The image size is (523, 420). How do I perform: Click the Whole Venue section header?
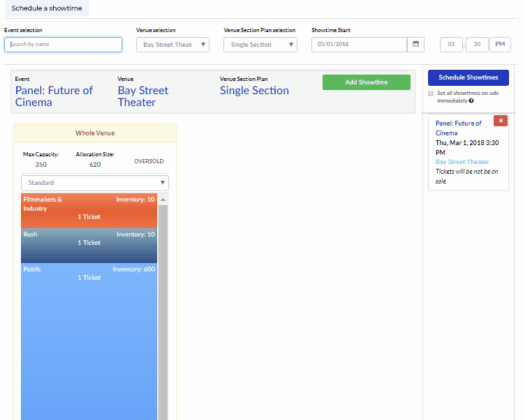[95, 133]
